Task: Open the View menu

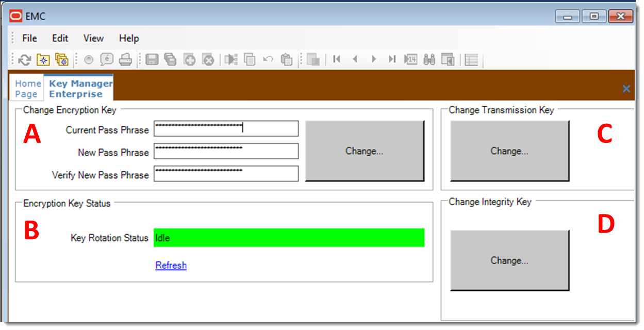Action: coord(93,38)
